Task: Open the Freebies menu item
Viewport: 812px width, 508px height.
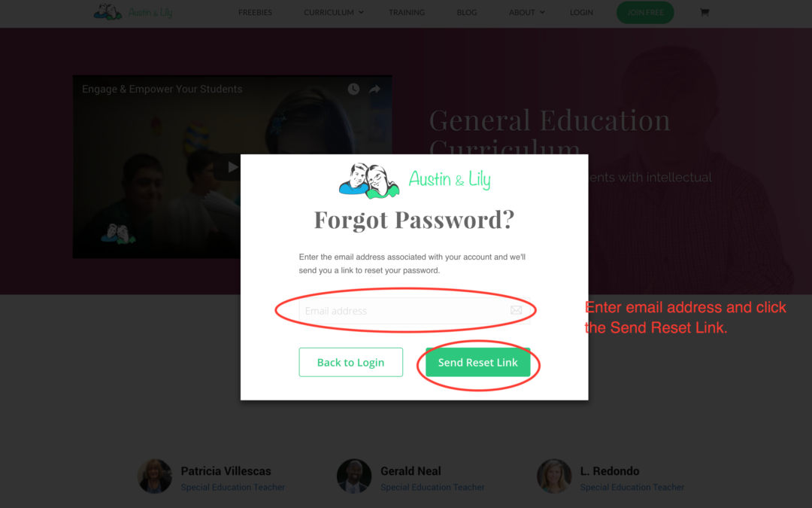Action: pyautogui.click(x=255, y=12)
